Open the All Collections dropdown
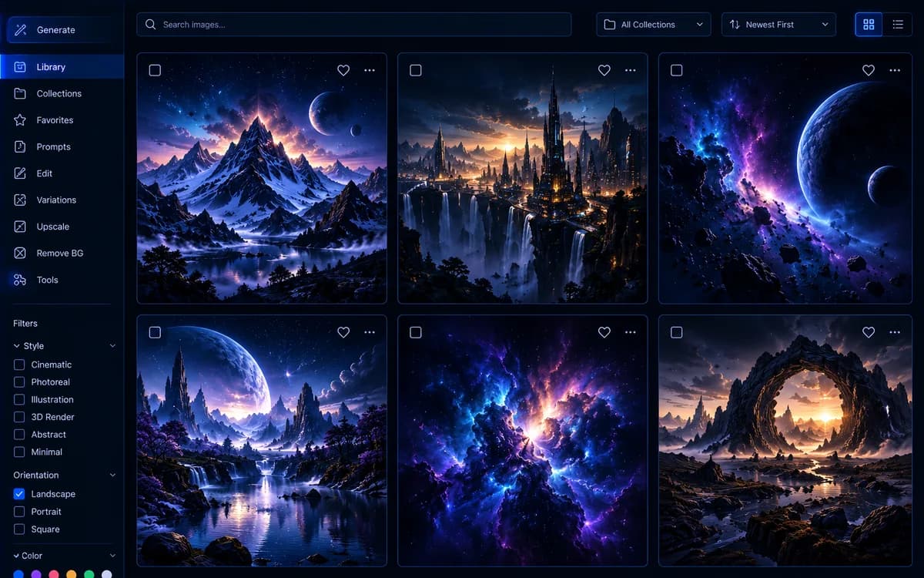The width and height of the screenshot is (924, 578). click(653, 25)
